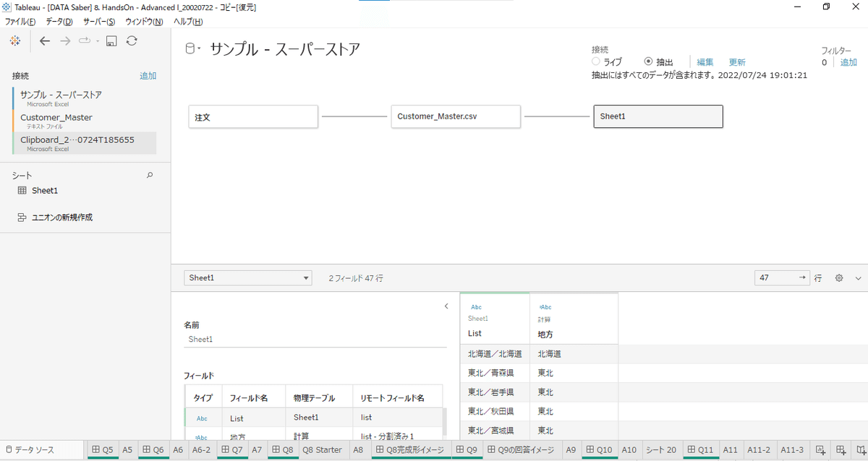Screen dimensions: 868x461
Task: Click the refresh data source icon
Action: [x=132, y=41]
